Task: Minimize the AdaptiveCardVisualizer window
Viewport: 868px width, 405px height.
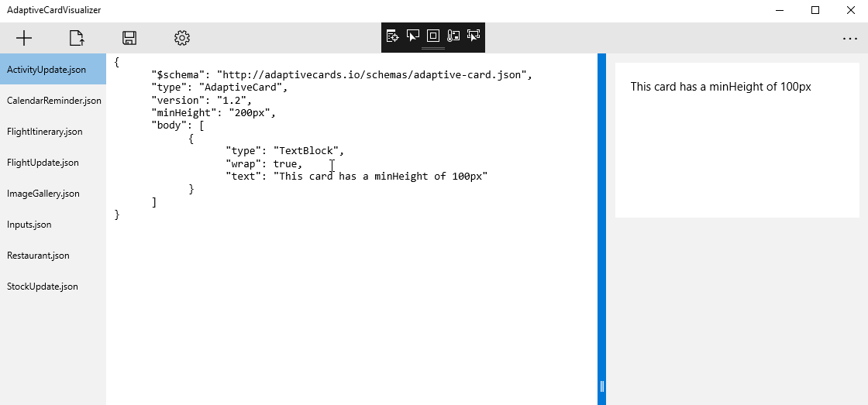Action: tap(780, 10)
